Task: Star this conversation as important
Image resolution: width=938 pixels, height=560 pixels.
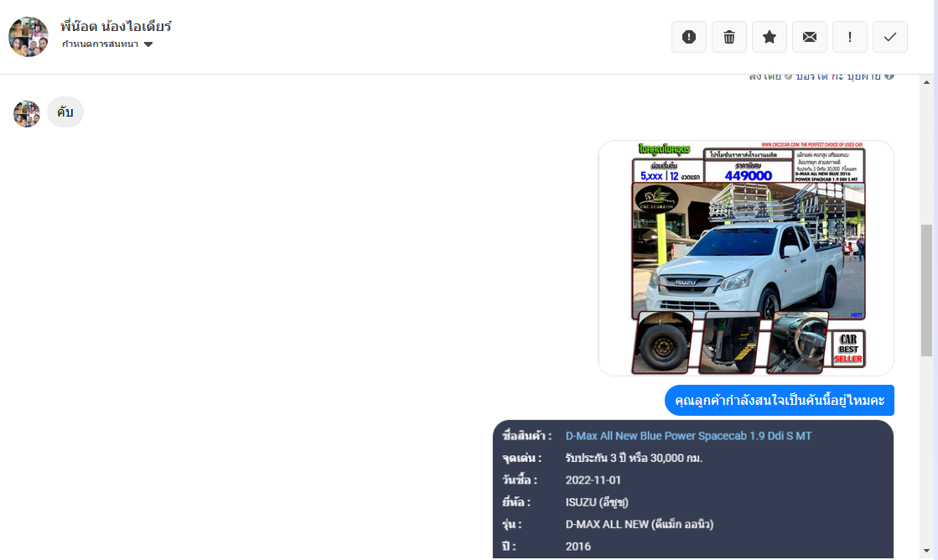Action: (x=770, y=37)
